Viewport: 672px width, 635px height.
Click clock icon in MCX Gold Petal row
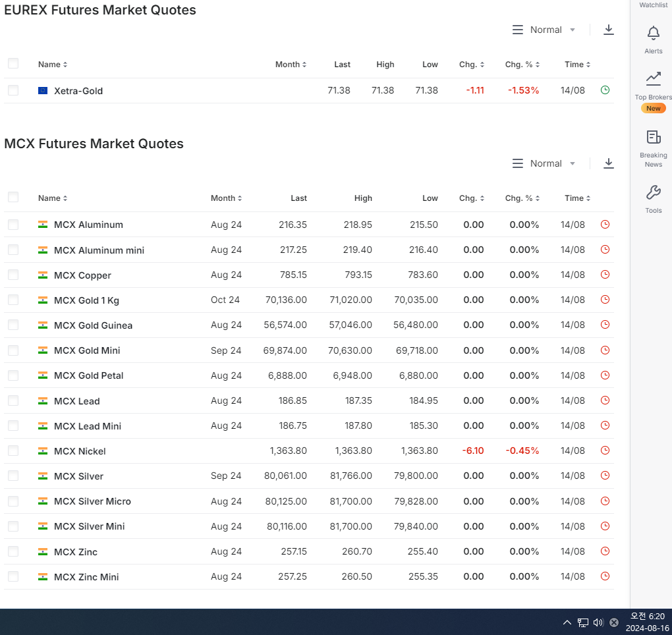click(605, 375)
